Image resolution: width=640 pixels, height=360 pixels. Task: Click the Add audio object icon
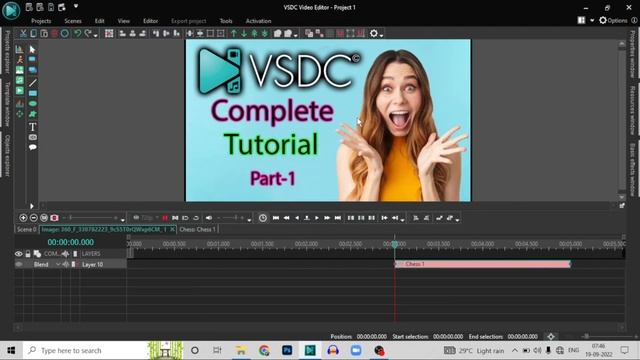pyautogui.click(x=20, y=80)
